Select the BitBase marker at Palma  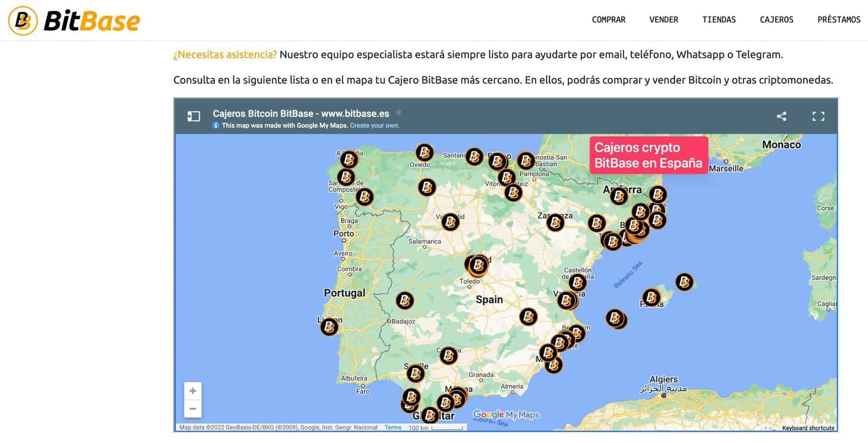(651, 298)
